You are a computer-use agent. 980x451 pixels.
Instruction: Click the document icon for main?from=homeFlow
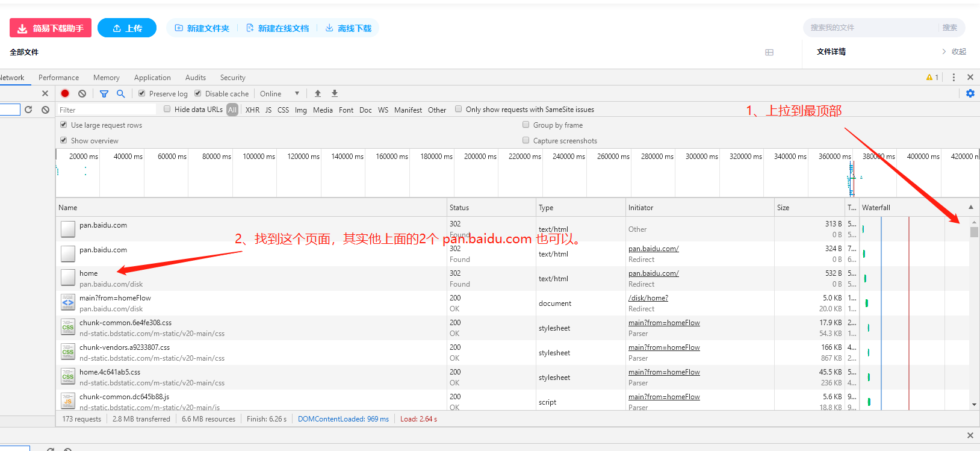pyautogui.click(x=68, y=303)
